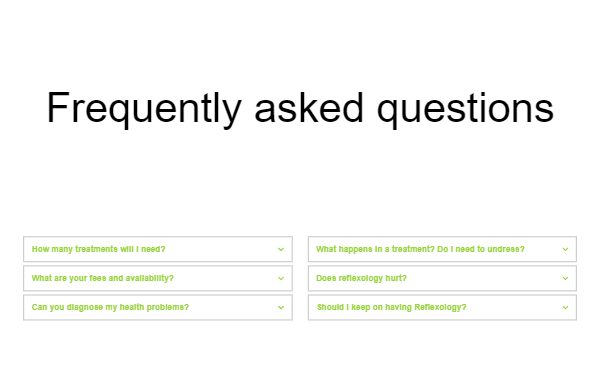Open the 'Does reflexology hurt?' answer
Image resolution: width=600 pixels, height=380 pixels.
click(x=442, y=278)
